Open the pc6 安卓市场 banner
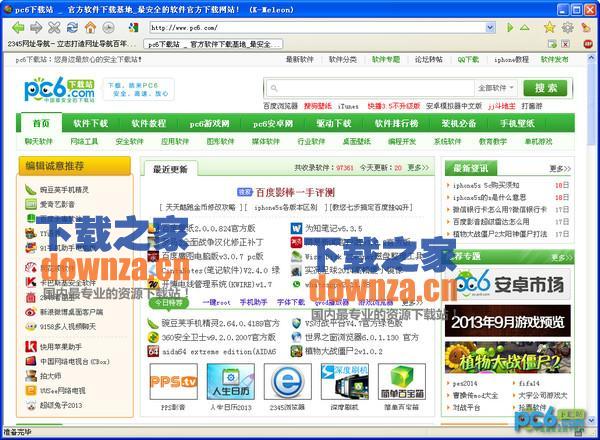Viewport: 600px width, 440px height. pyautogui.click(x=507, y=284)
